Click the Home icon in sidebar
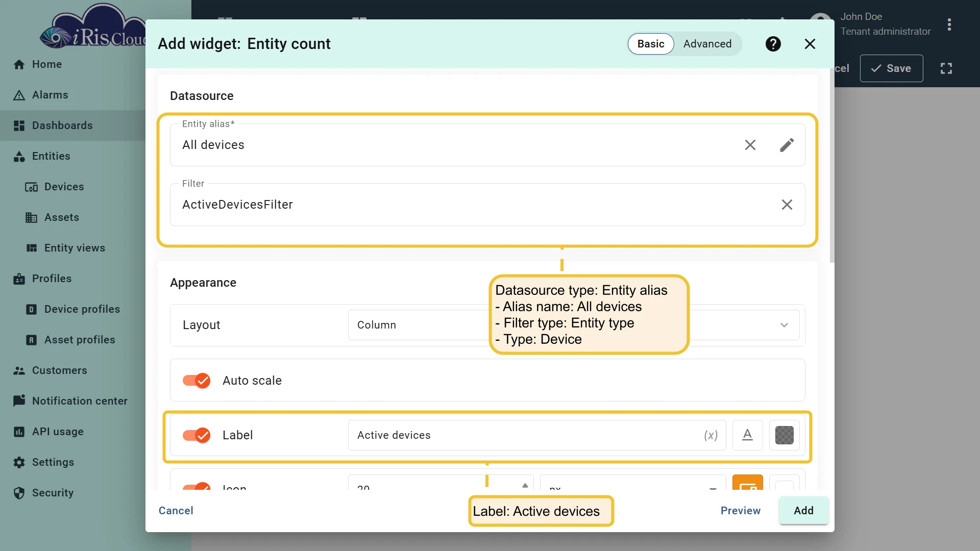 pyautogui.click(x=19, y=64)
